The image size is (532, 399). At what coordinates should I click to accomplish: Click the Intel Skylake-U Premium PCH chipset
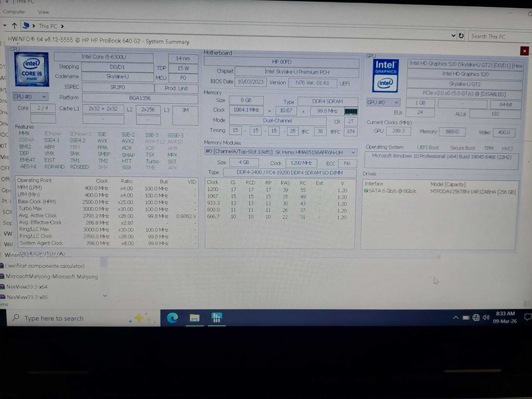[297, 72]
